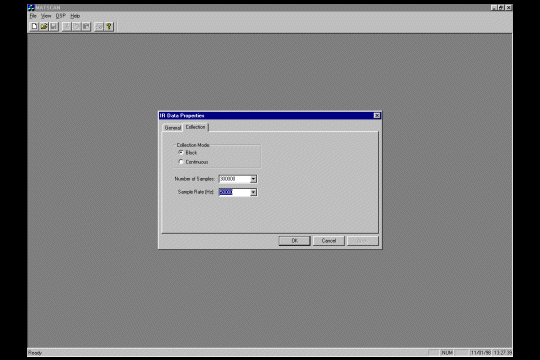The image size is (540, 360).
Task: Click the Cancel button
Action: [x=329, y=241]
